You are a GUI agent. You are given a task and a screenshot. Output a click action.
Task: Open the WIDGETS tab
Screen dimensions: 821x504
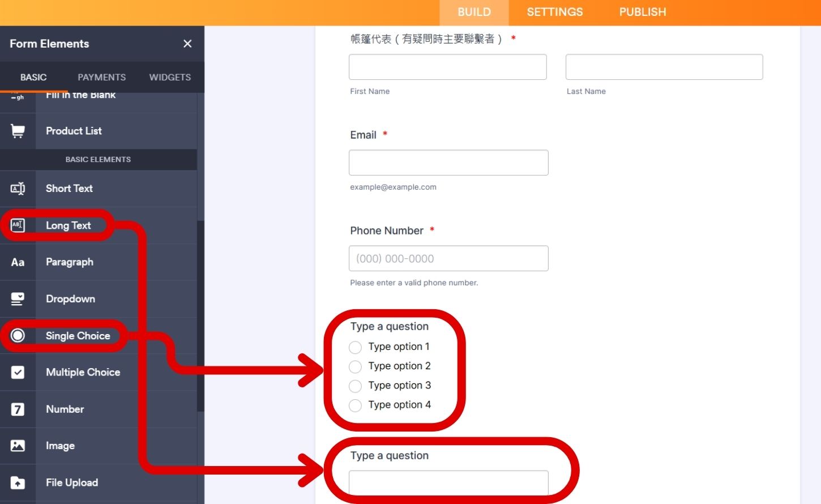click(169, 77)
